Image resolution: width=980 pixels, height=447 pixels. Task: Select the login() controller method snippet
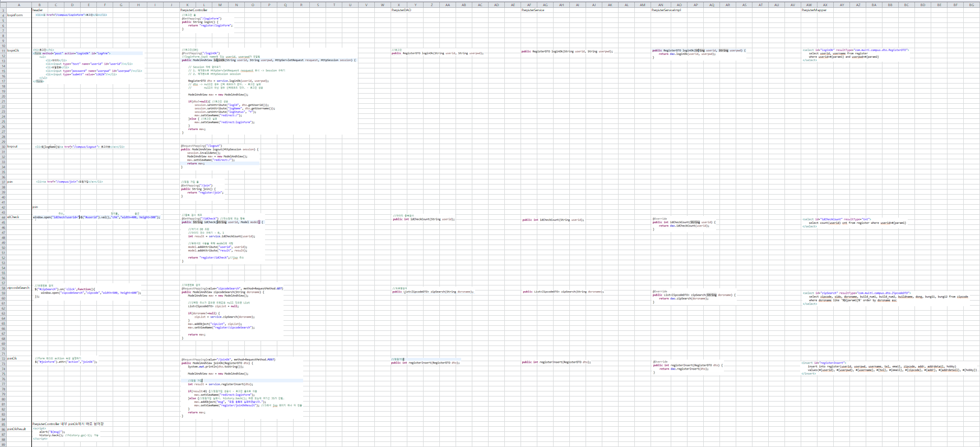[207, 22]
